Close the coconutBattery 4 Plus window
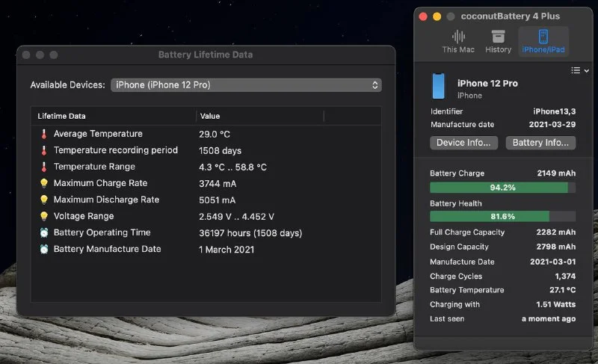This screenshot has width=598, height=364. [423, 16]
